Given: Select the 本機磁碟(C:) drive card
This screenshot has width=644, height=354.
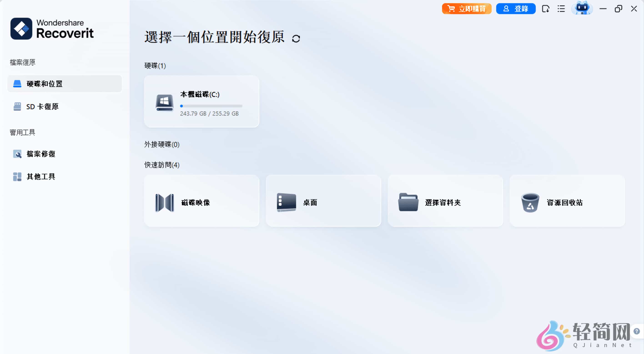Looking at the screenshot, I should pyautogui.click(x=201, y=101).
